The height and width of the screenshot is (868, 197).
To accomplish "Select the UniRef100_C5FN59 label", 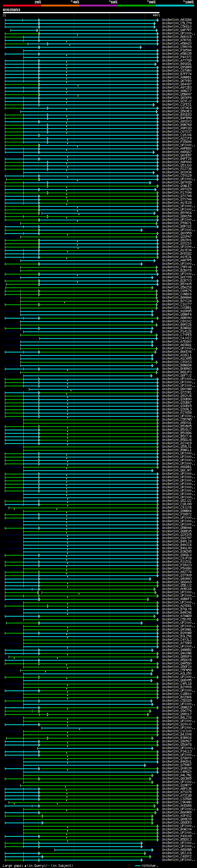I will (177, 670).
